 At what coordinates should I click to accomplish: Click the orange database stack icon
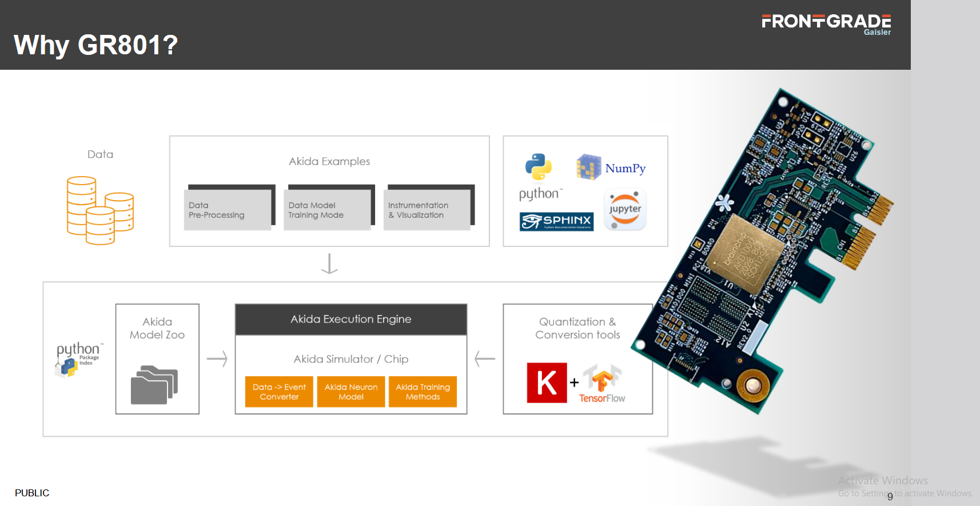100,210
